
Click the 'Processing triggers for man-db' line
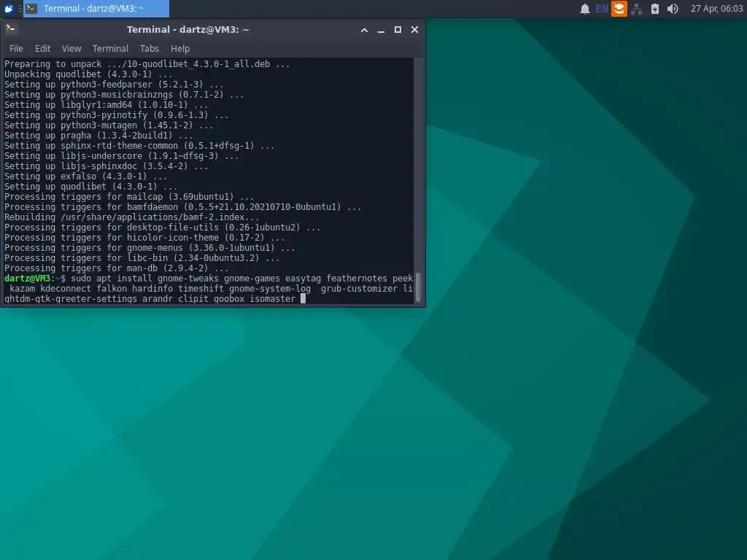[x=116, y=268]
